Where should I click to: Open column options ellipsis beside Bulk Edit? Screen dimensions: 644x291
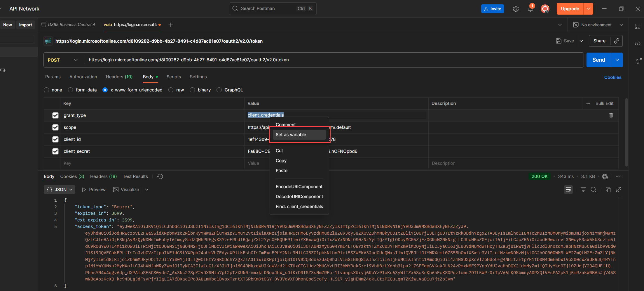point(588,103)
